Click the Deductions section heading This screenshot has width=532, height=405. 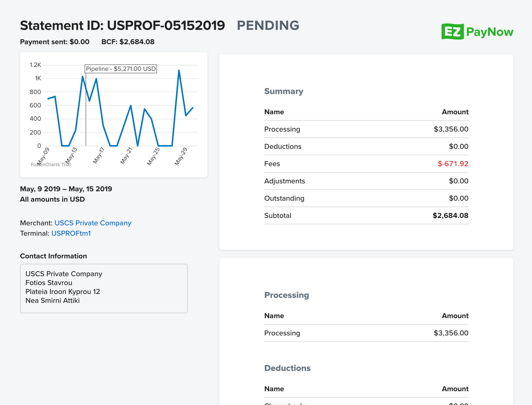[x=287, y=368]
